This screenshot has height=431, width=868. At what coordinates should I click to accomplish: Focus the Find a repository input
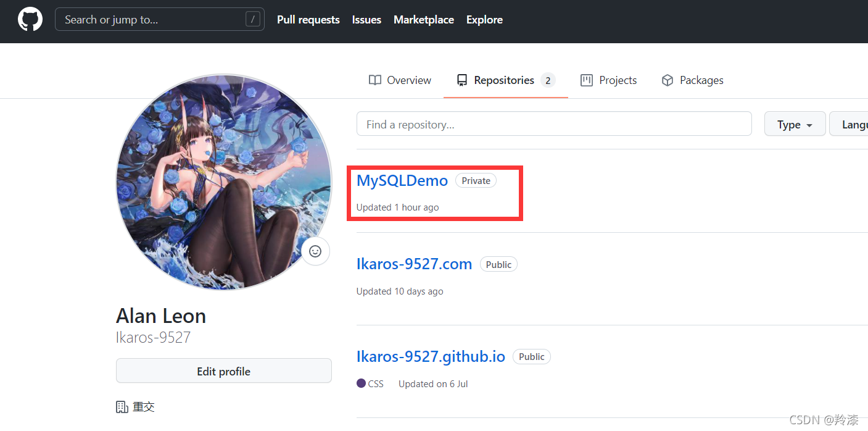tap(554, 124)
